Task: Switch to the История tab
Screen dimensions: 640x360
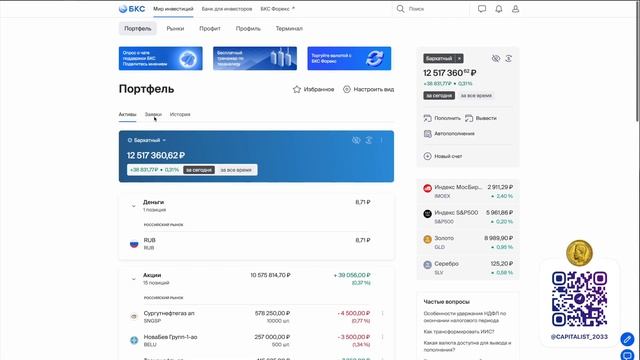Action: pos(180,114)
